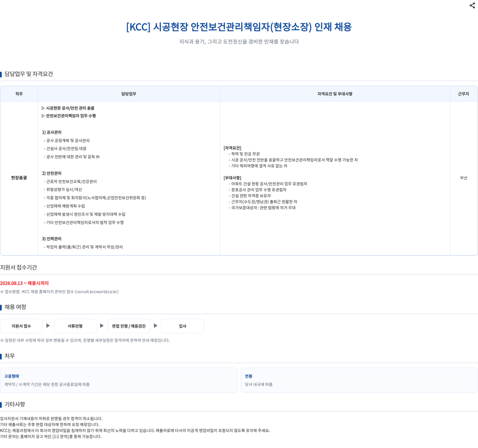
Task: Click the requirement 학력 및 전공 무관
Action: pyautogui.click(x=244, y=154)
